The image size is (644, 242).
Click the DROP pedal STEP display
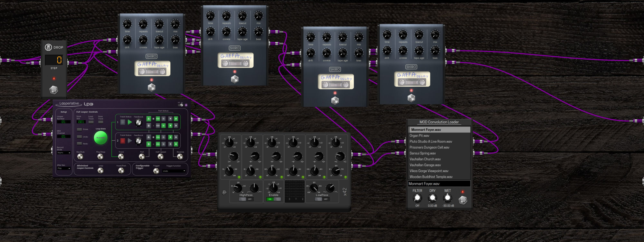click(54, 60)
